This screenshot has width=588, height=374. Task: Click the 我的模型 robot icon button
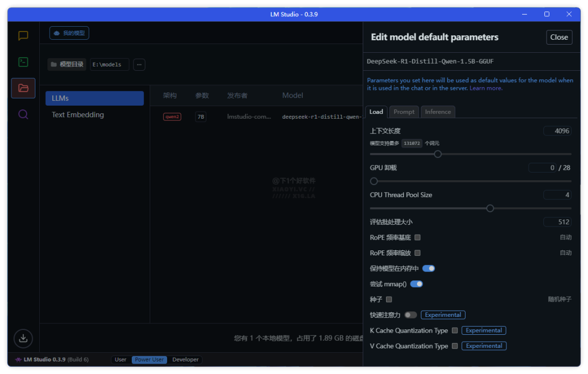(x=69, y=33)
